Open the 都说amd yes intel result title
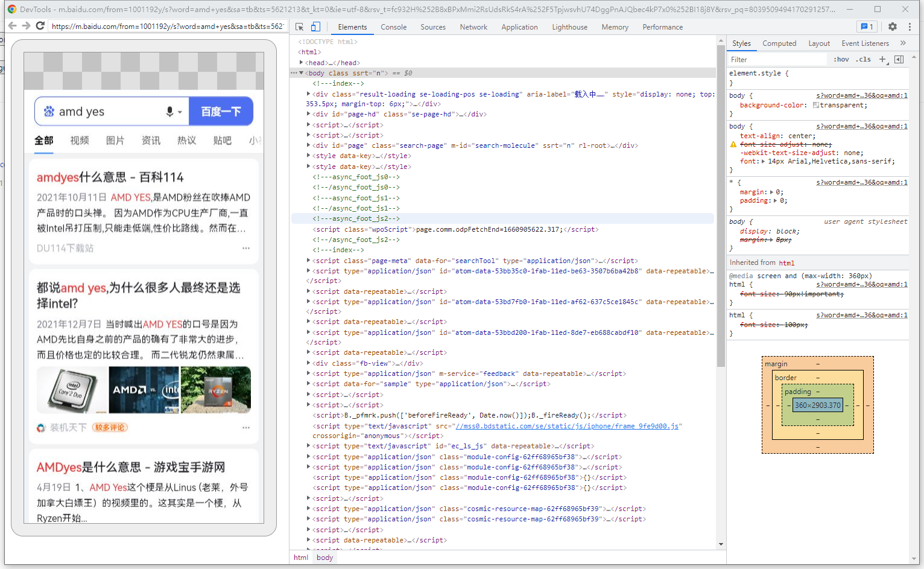Viewport: 924px width, 569px height. pos(139,296)
